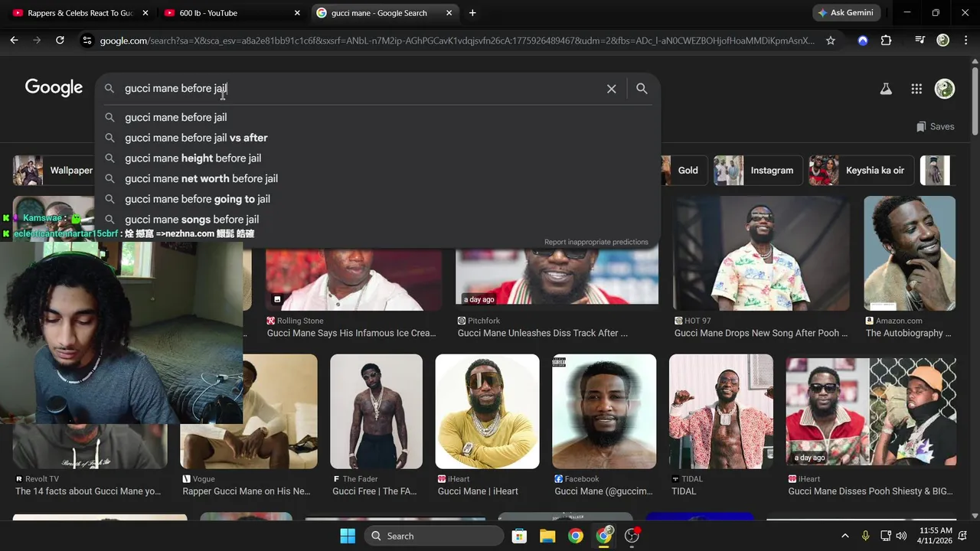This screenshot has width=980, height=551.
Task: Open Chrome media control icon
Action: coord(920,41)
